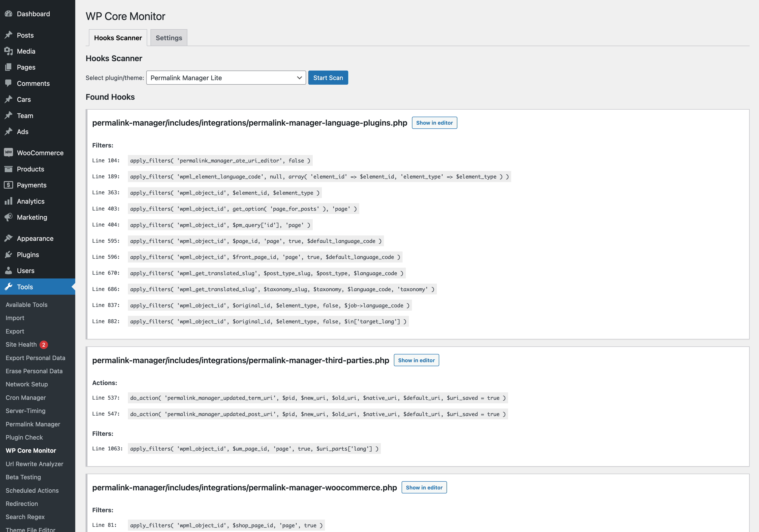759x532 pixels.
Task: Click the Tools icon in sidebar
Action: coord(9,287)
